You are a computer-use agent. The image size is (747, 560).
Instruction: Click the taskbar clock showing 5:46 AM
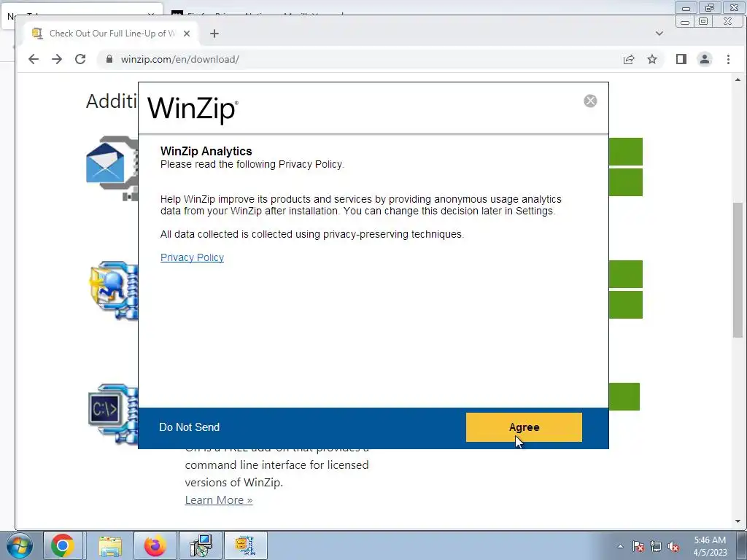[710, 546]
